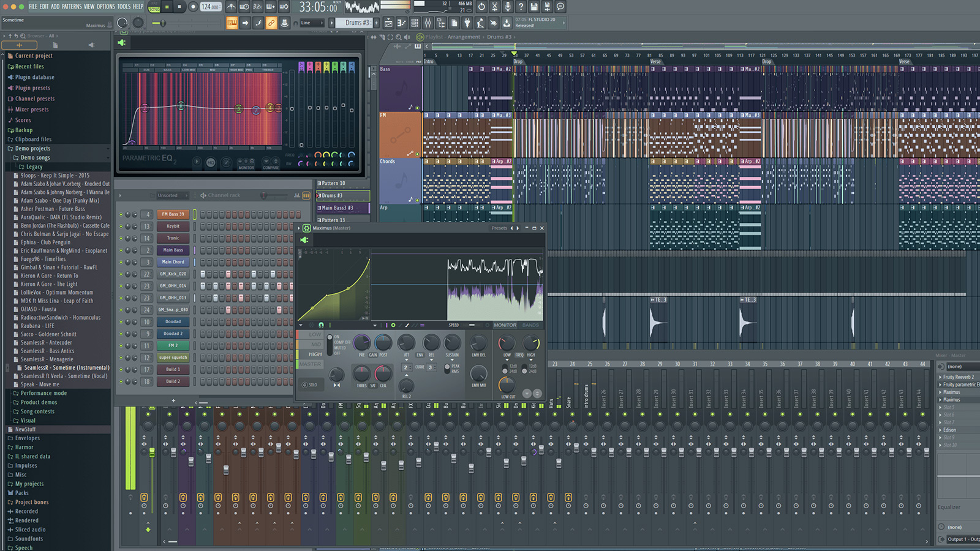
Task: Click the graph editor icon in Channel rack
Action: point(297,195)
